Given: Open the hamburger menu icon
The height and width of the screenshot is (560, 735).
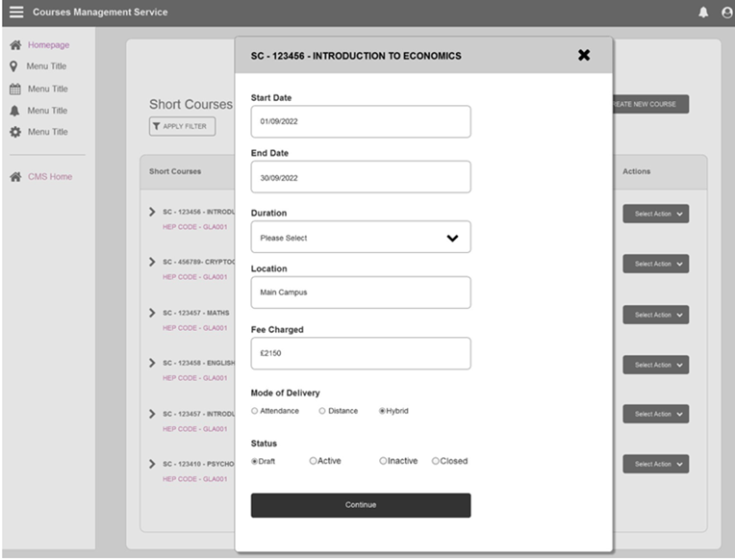Looking at the screenshot, I should (x=15, y=13).
